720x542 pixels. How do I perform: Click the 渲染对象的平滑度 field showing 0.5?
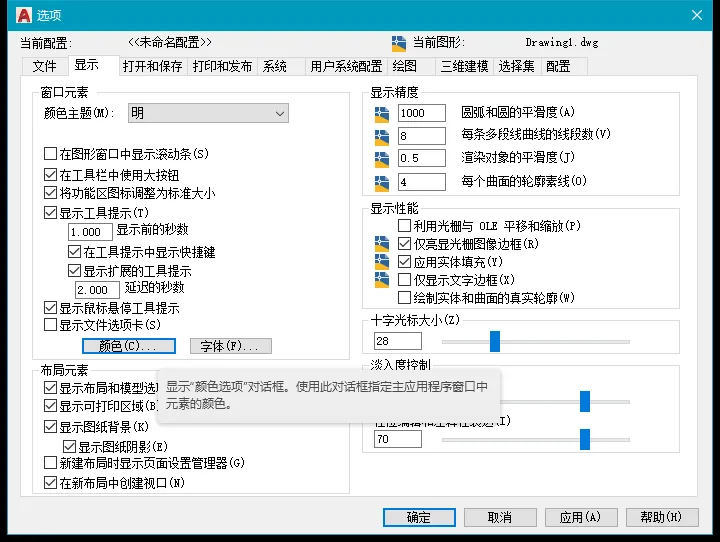click(422, 158)
